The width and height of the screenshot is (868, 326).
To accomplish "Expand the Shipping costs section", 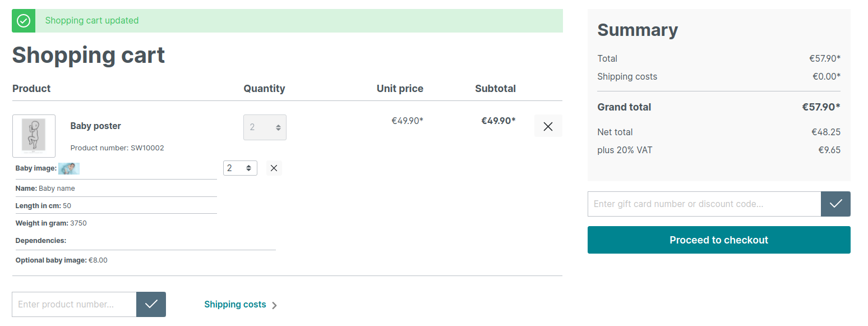I will [241, 305].
